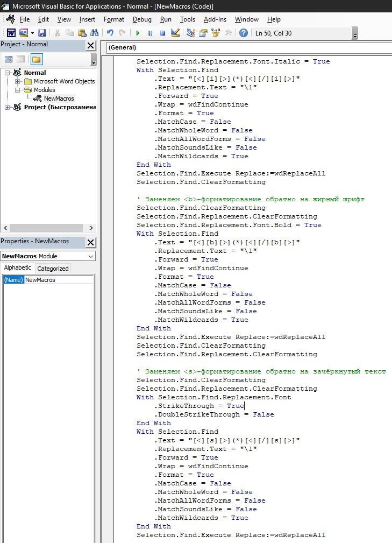Click the Break pause icon
The width and height of the screenshot is (392, 543).
coord(150,33)
